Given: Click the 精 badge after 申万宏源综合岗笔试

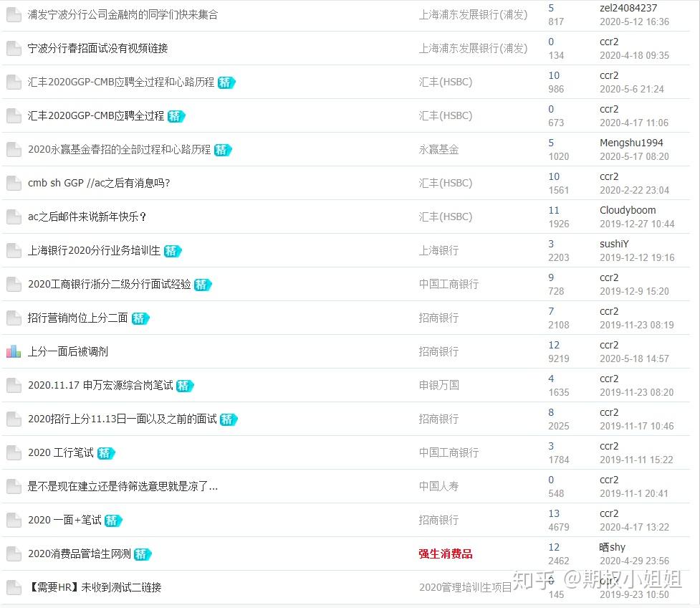Looking at the screenshot, I should [x=185, y=386].
